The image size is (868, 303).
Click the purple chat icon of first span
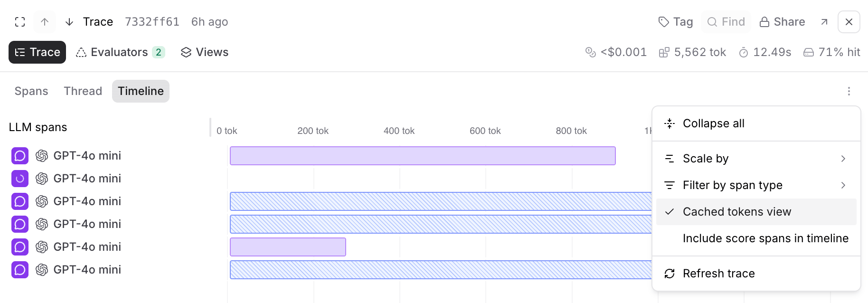(x=20, y=156)
